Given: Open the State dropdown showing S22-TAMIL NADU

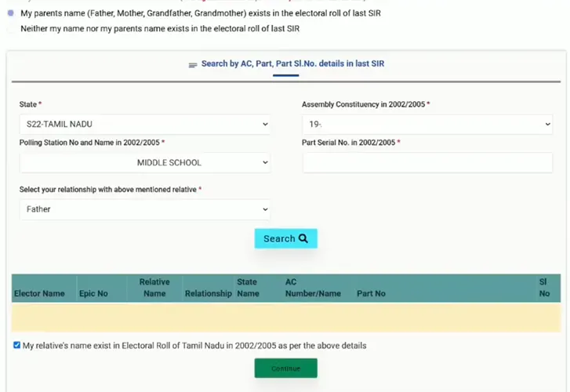Looking at the screenshot, I should (x=144, y=124).
